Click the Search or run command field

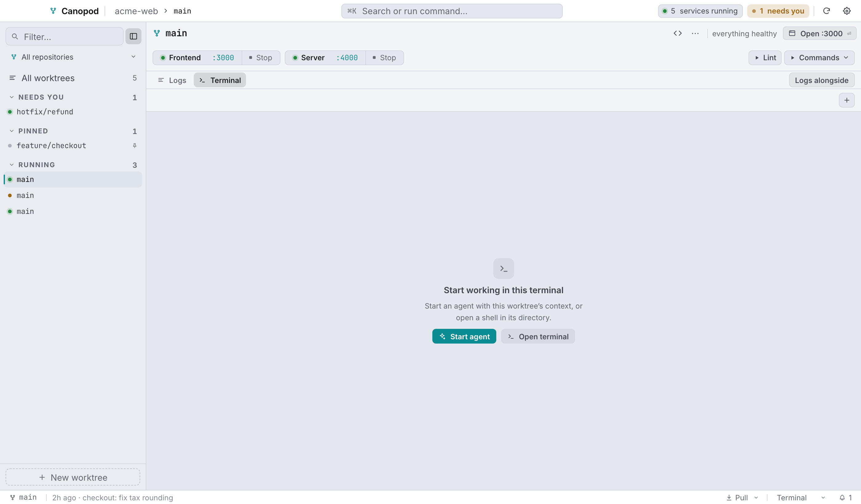(x=452, y=11)
